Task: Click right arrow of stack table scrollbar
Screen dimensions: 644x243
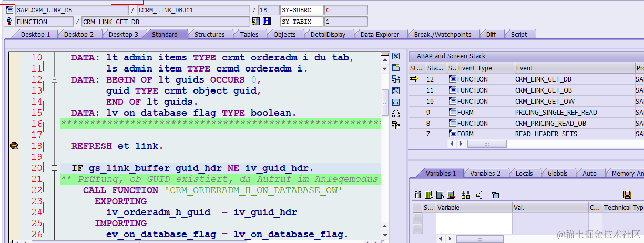Action: (462, 144)
